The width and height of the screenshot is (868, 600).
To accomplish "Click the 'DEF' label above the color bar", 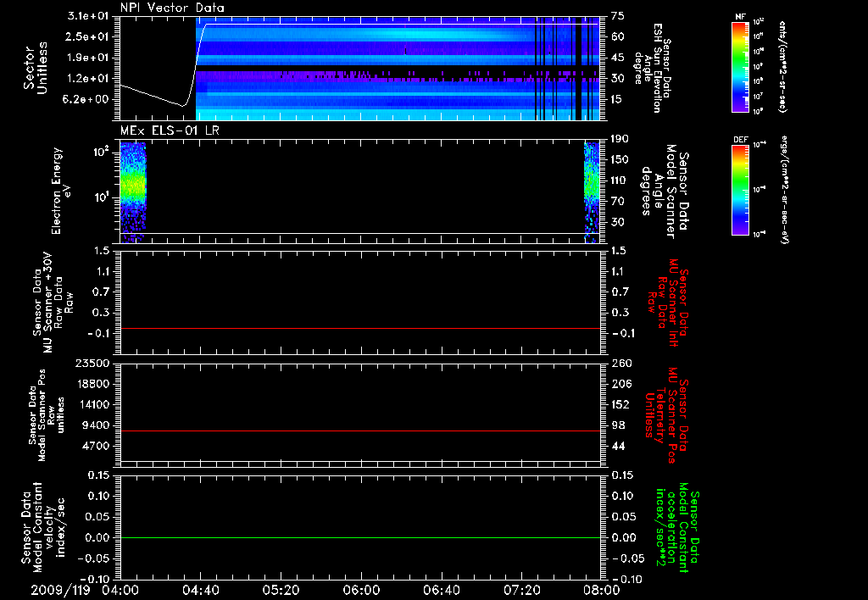I will coord(740,140).
